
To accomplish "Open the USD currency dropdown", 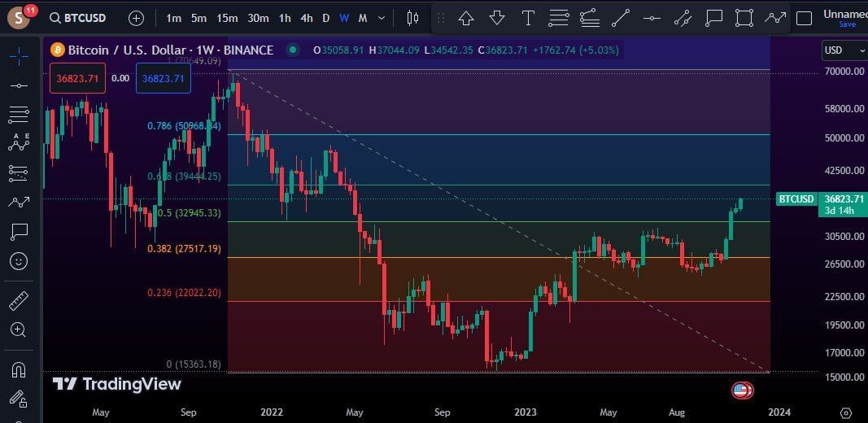I will tap(844, 50).
